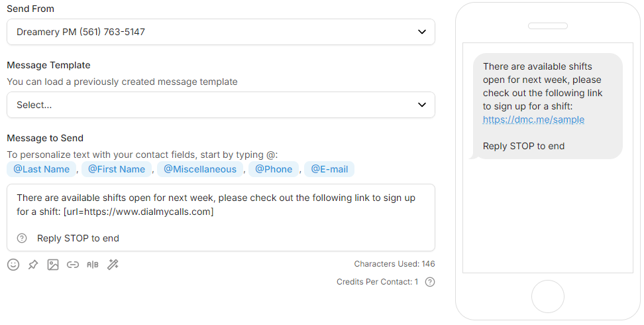Click help icon beside Reply STOP to end
Viewport: 644px width, 325px height.
coord(22,238)
